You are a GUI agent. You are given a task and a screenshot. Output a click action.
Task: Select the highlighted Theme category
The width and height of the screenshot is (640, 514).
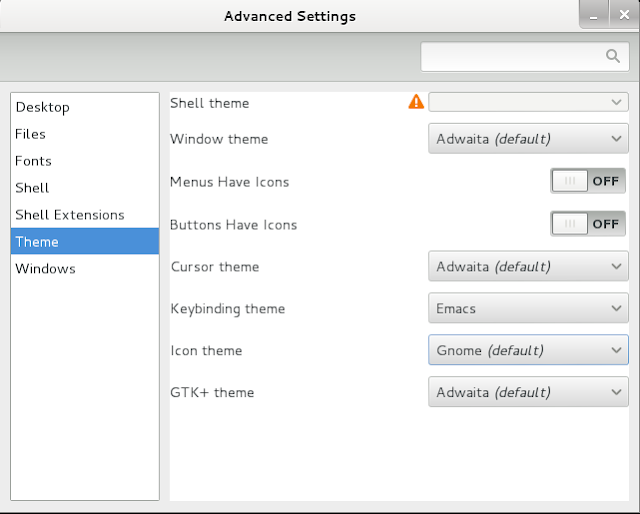[x=85, y=242]
